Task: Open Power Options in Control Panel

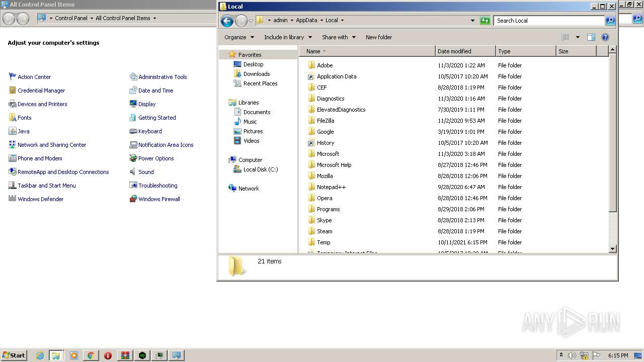Action: click(x=156, y=158)
